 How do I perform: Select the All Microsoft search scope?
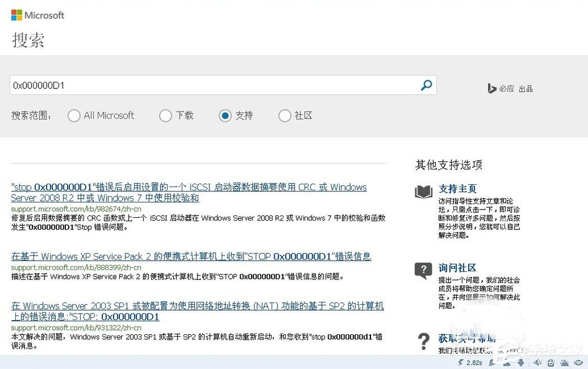pos(74,116)
